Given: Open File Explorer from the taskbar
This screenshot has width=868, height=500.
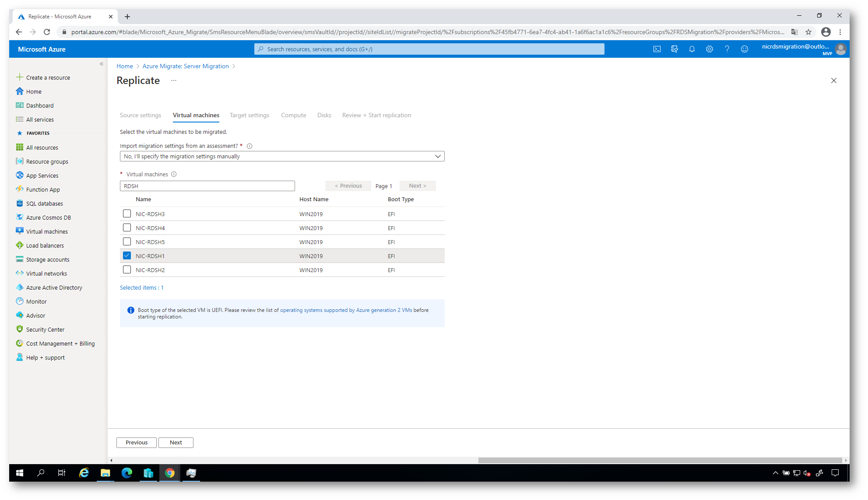Looking at the screenshot, I should coord(105,472).
